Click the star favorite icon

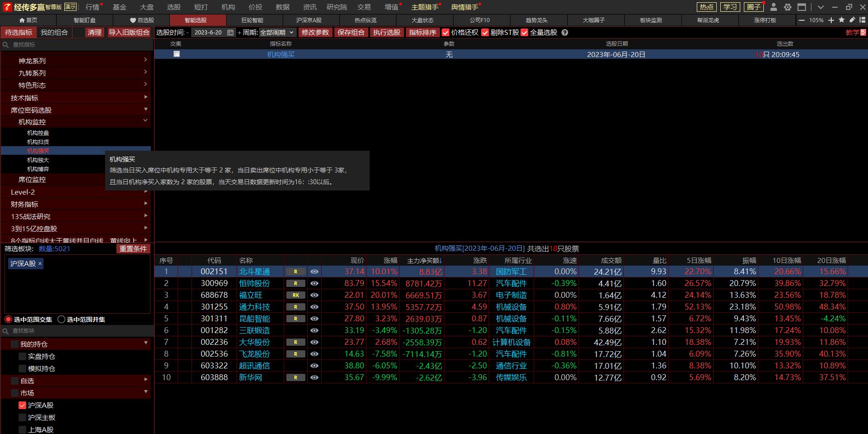[x=842, y=20]
